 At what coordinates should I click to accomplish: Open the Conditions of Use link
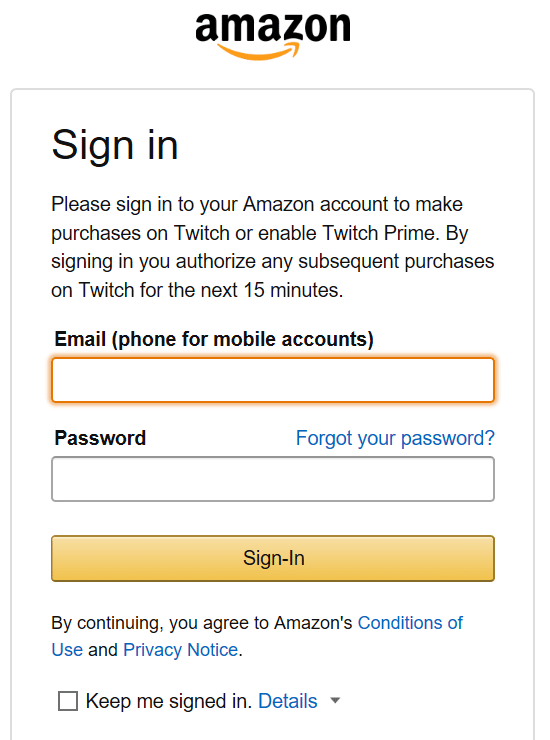410,623
